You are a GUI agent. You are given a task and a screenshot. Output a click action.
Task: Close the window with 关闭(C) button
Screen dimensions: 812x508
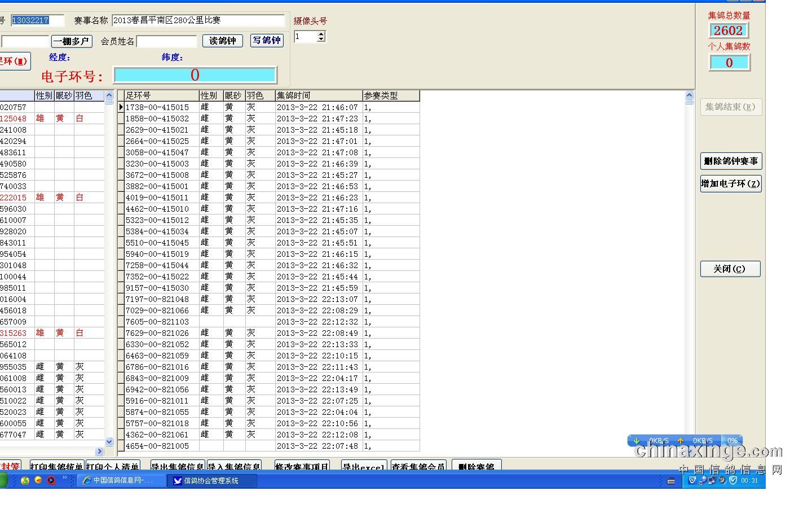pyautogui.click(x=730, y=269)
